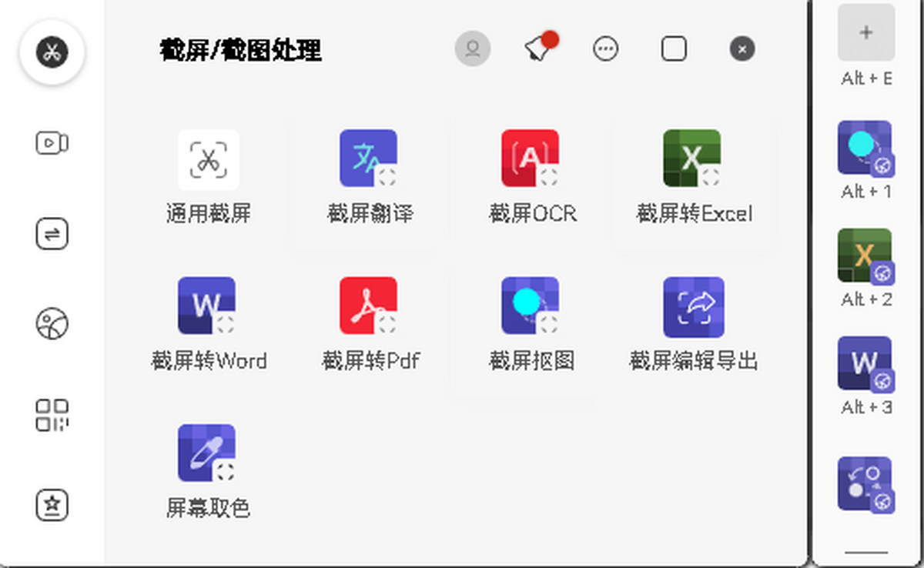This screenshot has height=568, width=924.
Task: Start 通用截屏 general screenshot
Action: 209,178
